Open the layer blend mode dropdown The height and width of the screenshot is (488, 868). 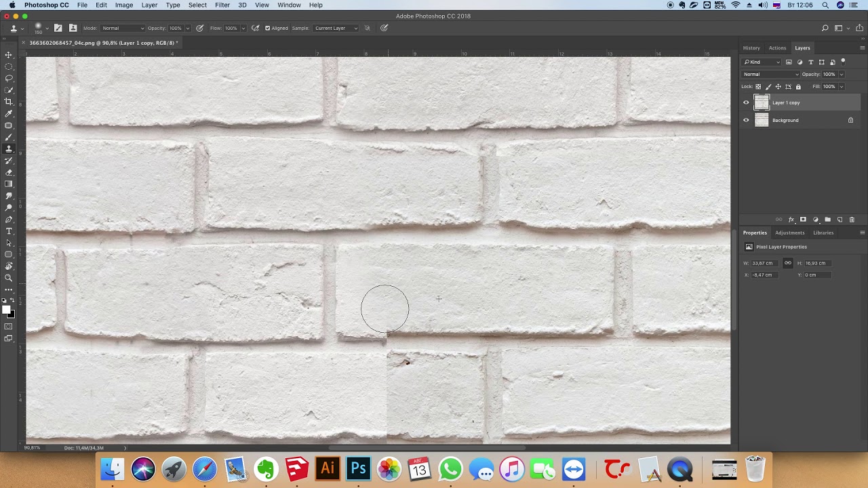(x=771, y=74)
